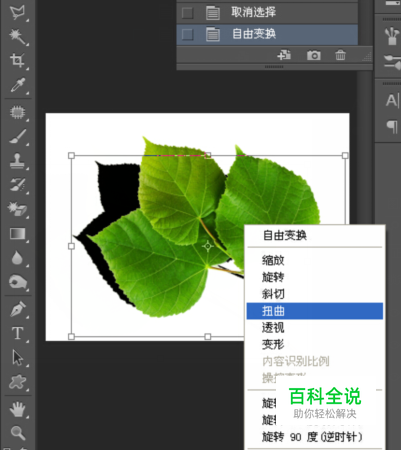Viewport: 401px width, 450px height.
Task: Select the History Brush tool
Action: click(17, 185)
